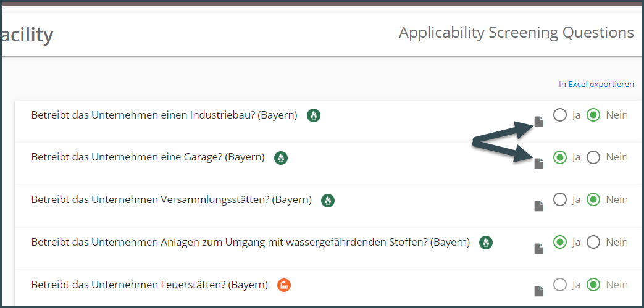This screenshot has width=644, height=308.
Task: Open document icon for Feuerstätten question
Action: [539, 291]
